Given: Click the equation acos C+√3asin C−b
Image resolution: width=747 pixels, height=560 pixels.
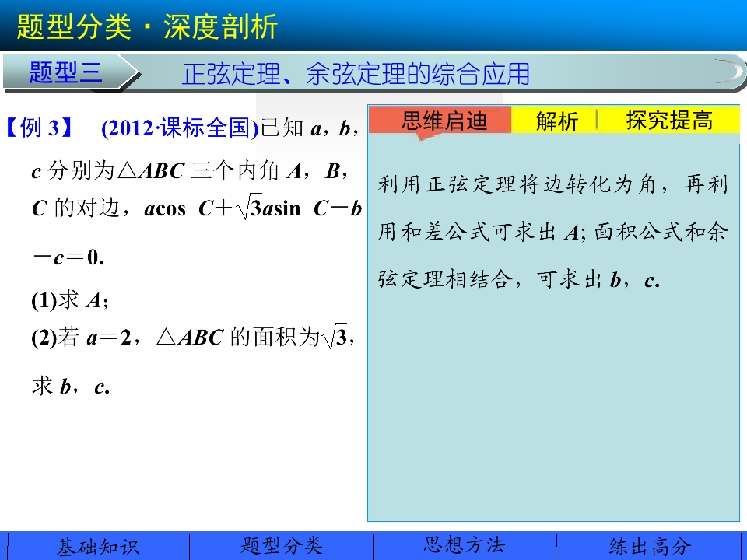Looking at the screenshot, I should pyautogui.click(x=253, y=208).
